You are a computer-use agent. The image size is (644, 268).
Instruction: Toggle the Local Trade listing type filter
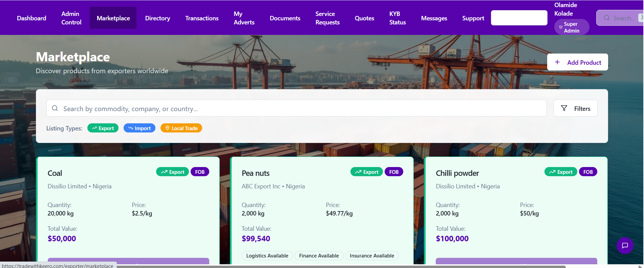181,128
